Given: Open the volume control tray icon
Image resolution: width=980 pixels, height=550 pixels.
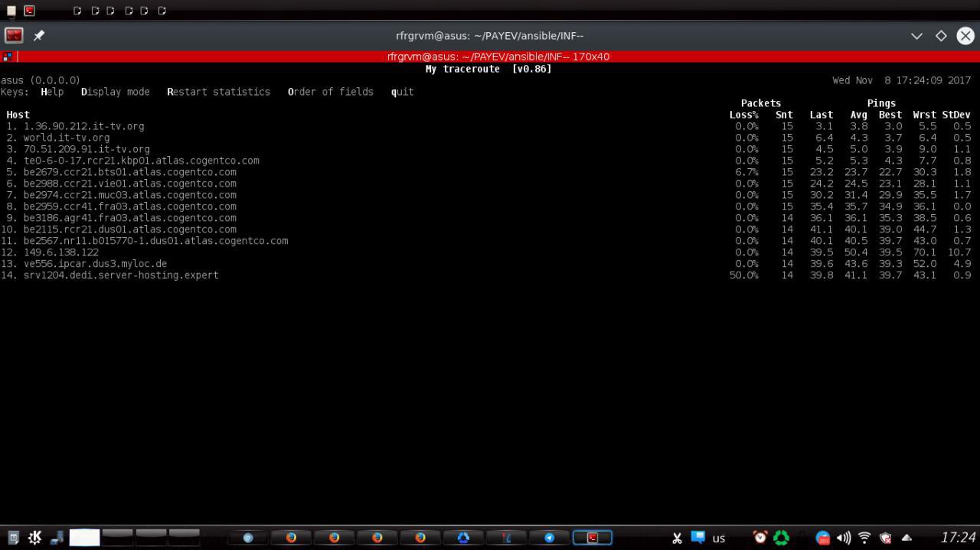Looking at the screenshot, I should coord(844,538).
